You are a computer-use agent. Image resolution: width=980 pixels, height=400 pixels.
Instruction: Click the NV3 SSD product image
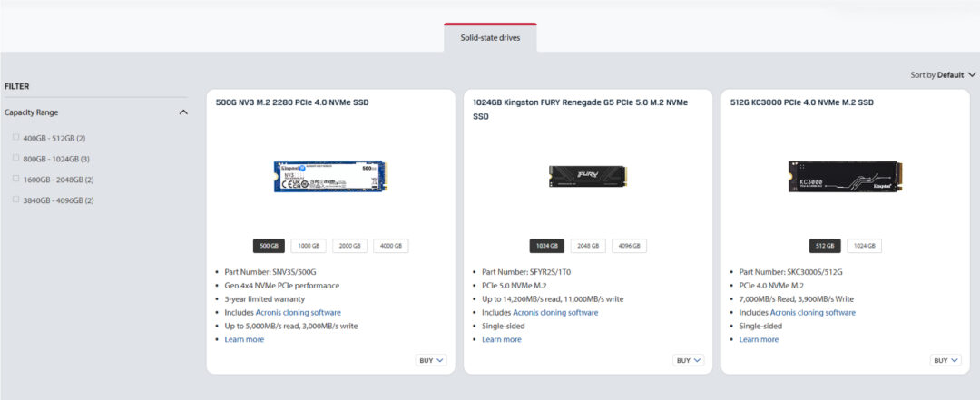pyautogui.click(x=330, y=175)
